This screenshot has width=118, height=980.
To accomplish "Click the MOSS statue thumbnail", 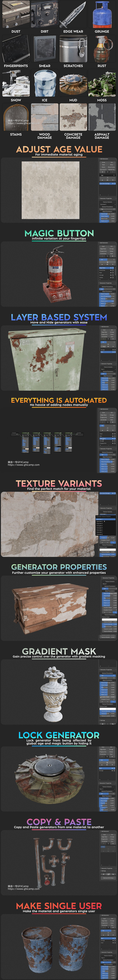I will (x=102, y=83).
